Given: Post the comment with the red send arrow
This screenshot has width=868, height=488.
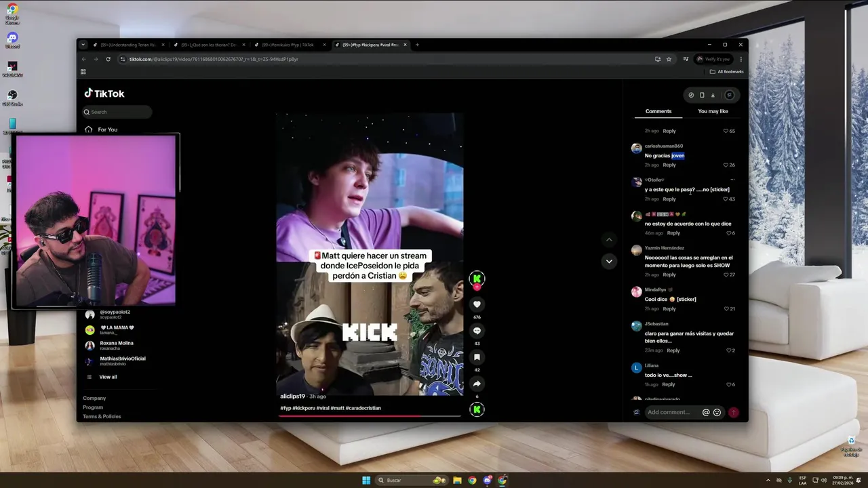Looking at the screenshot, I should point(733,412).
